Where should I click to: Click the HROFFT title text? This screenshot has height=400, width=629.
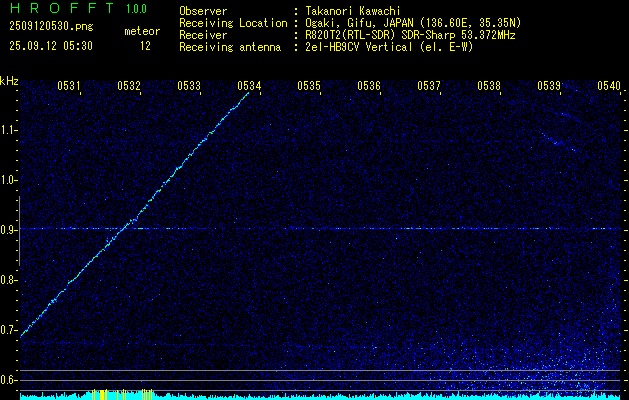pyautogui.click(x=62, y=8)
